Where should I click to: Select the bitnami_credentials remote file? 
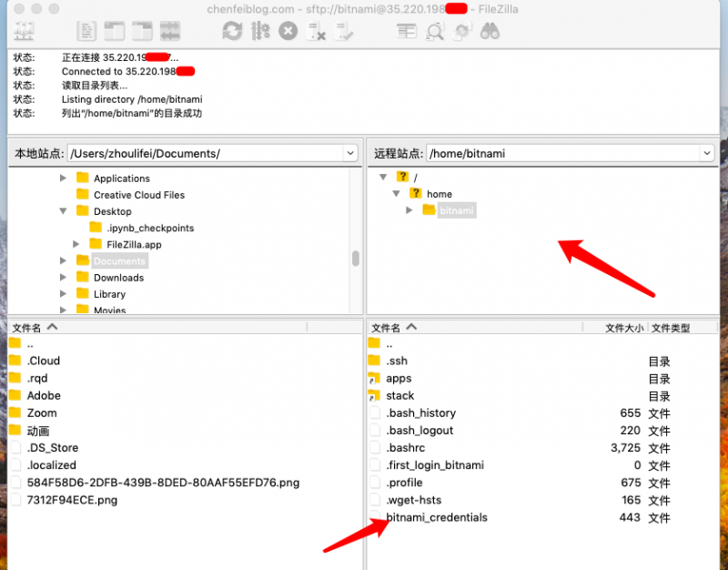(437, 517)
